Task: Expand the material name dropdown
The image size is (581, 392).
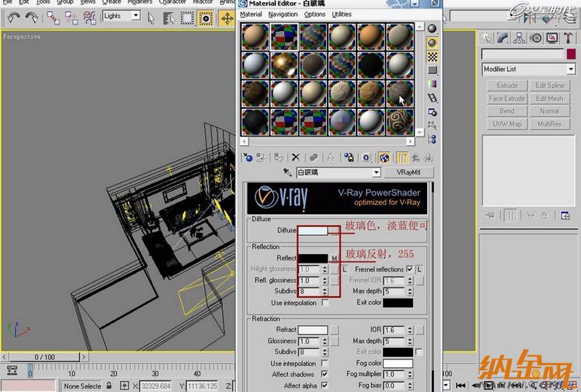Action: [376, 173]
